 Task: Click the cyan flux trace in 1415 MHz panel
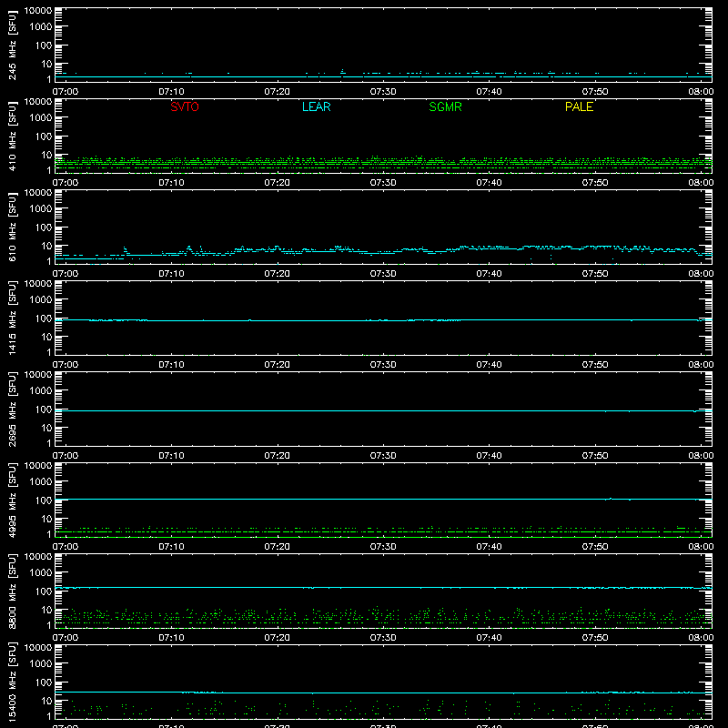[383, 320]
